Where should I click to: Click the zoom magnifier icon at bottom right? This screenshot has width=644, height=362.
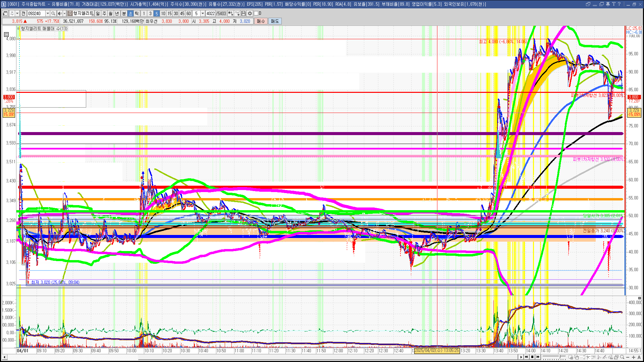point(622,357)
